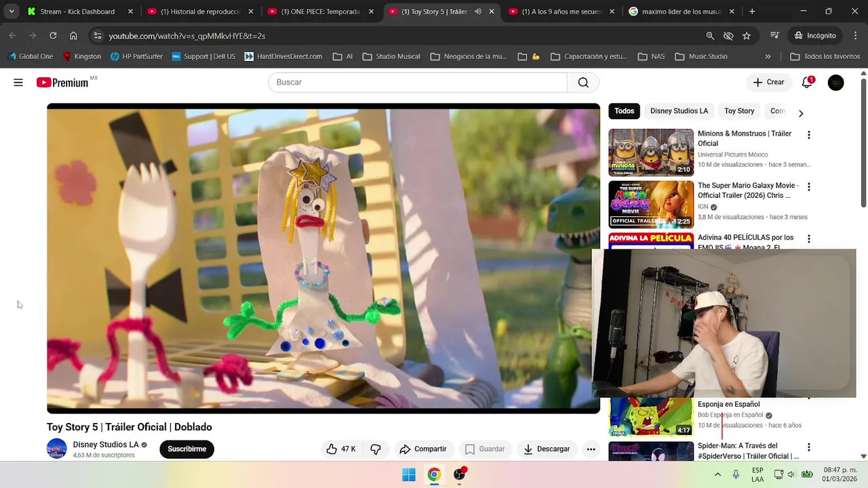Click the Compartir share button
Screen dimensions: 868x488
pos(423,449)
